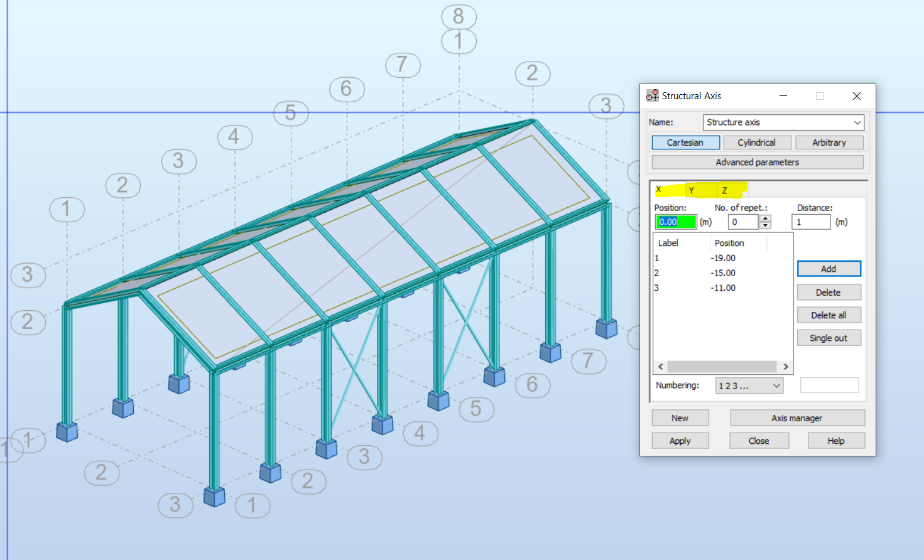Click the Label column header

(x=682, y=243)
